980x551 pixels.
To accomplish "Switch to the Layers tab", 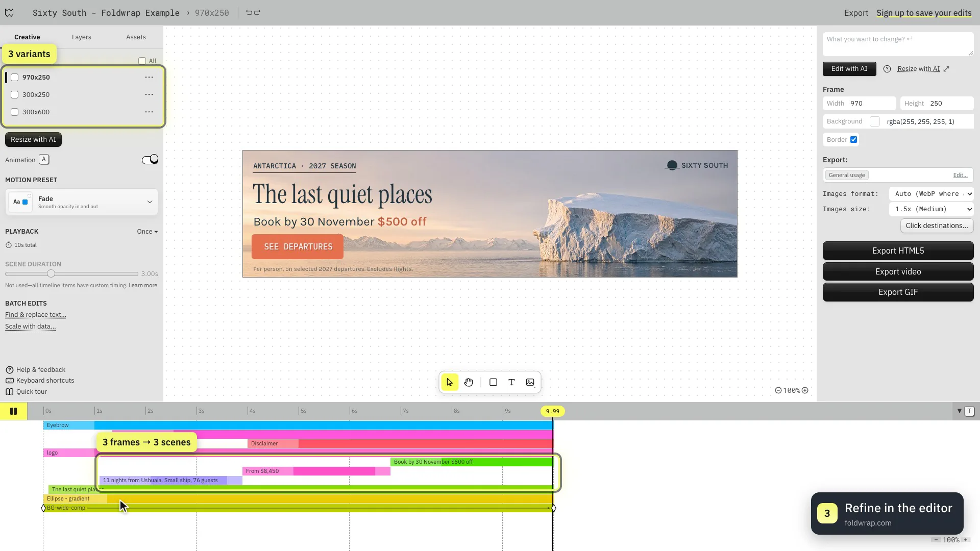I will tap(82, 37).
